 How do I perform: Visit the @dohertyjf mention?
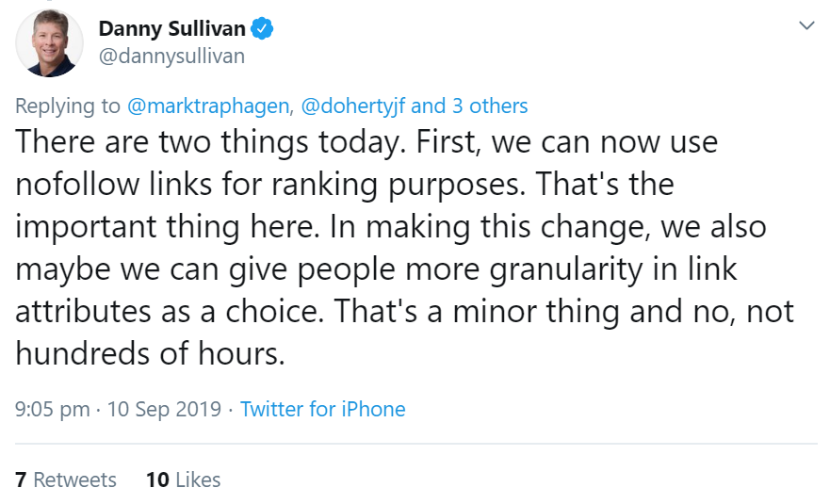353,106
